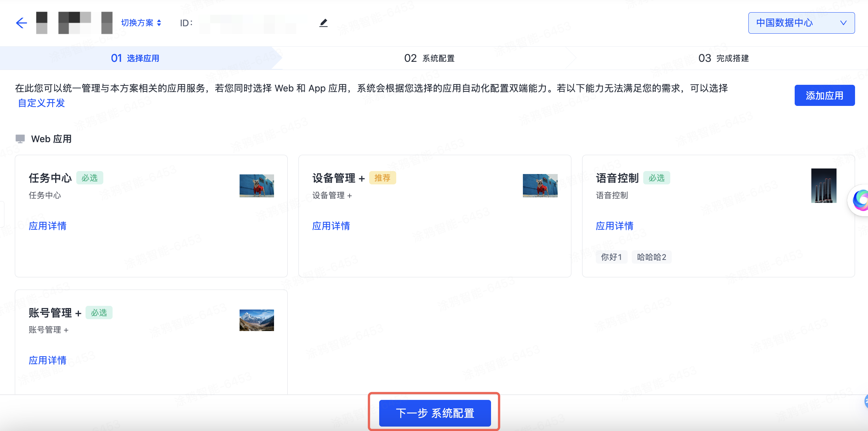This screenshot has height=431, width=868.
Task: Open 应用详情 for 设备管理
Action: [x=331, y=226]
